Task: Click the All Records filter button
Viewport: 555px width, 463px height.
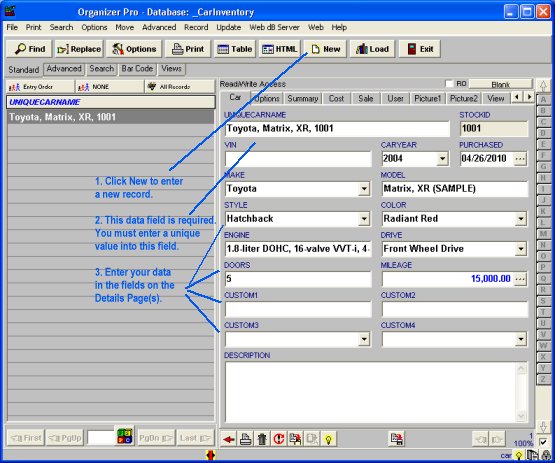Action: coord(180,87)
